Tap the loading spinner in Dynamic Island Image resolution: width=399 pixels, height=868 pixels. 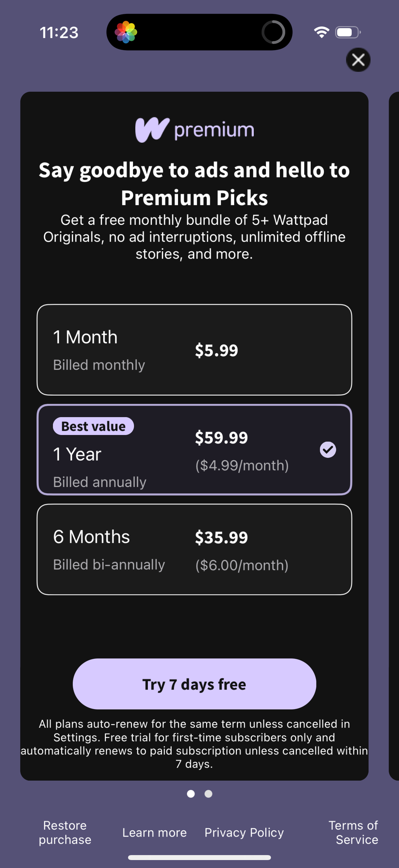coord(273,32)
